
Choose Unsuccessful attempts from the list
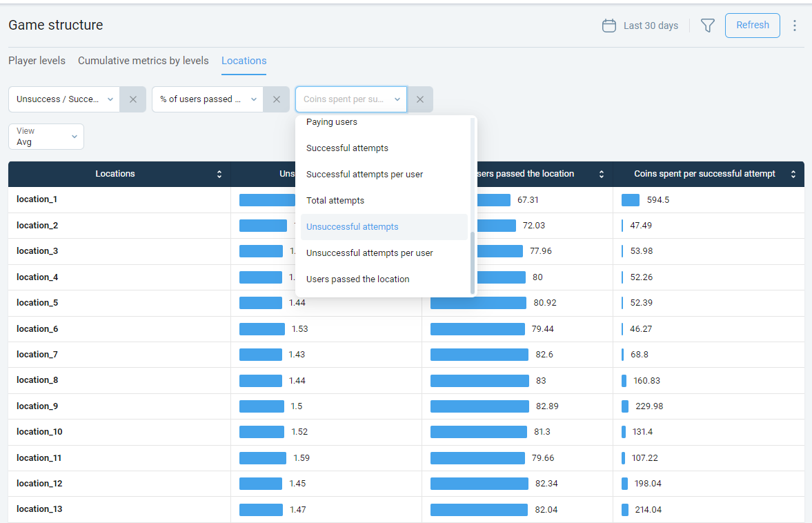click(x=353, y=227)
